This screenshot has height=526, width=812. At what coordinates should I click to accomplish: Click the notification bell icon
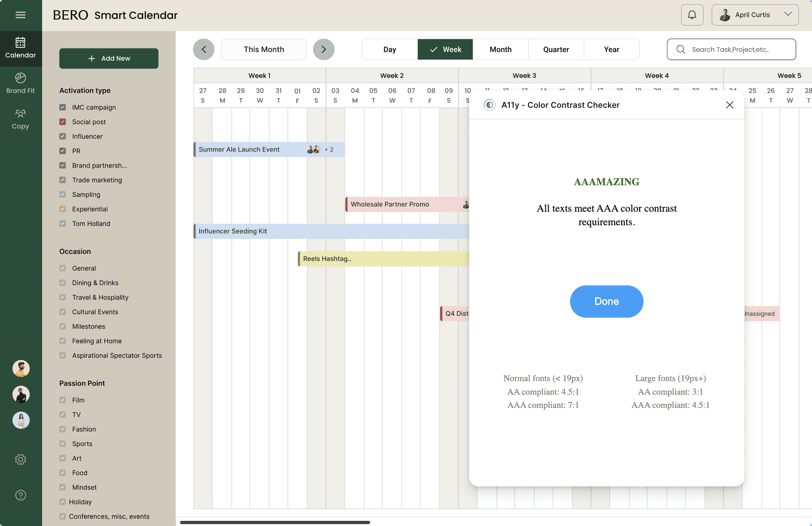(692, 15)
